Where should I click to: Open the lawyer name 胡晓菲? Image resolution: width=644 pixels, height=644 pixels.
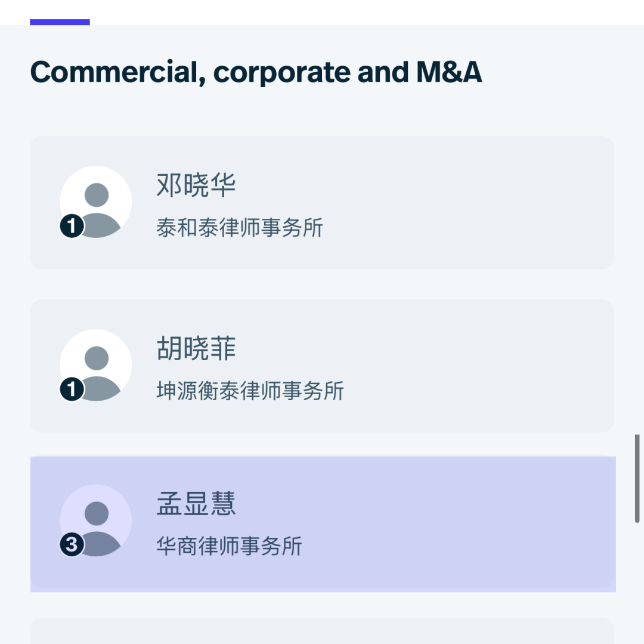click(x=196, y=349)
